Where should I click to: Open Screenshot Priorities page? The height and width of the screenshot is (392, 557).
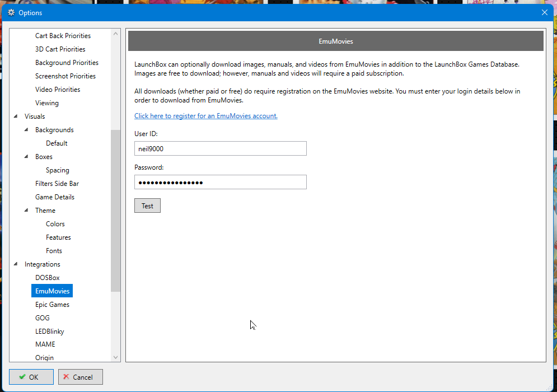[x=65, y=76]
